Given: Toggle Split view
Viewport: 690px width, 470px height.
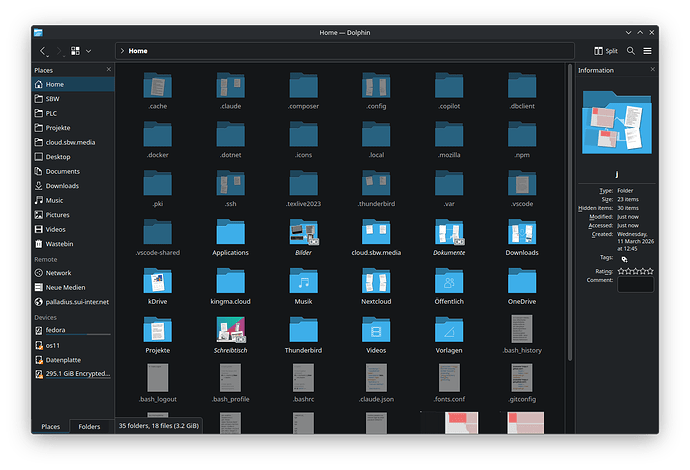Looking at the screenshot, I should point(606,51).
